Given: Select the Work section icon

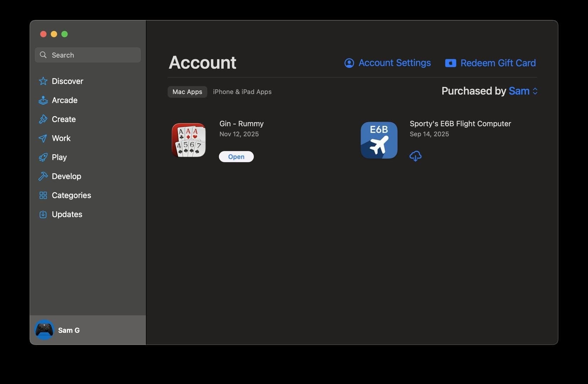Looking at the screenshot, I should 43,138.
